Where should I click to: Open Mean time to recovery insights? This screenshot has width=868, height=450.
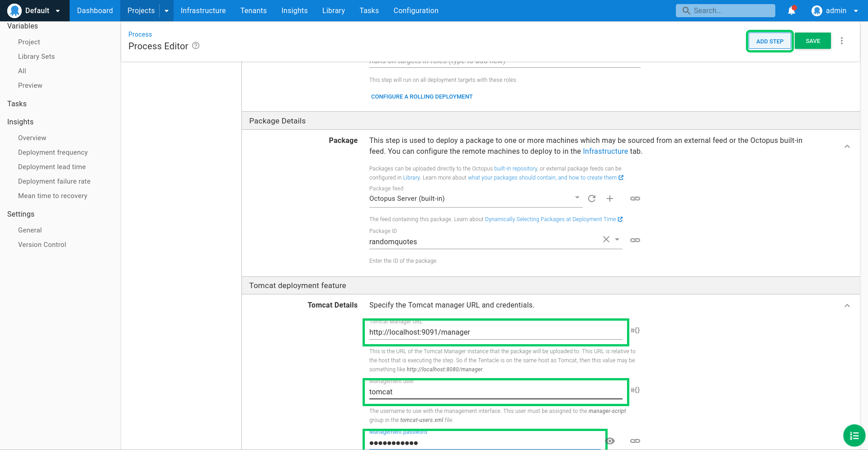point(52,196)
